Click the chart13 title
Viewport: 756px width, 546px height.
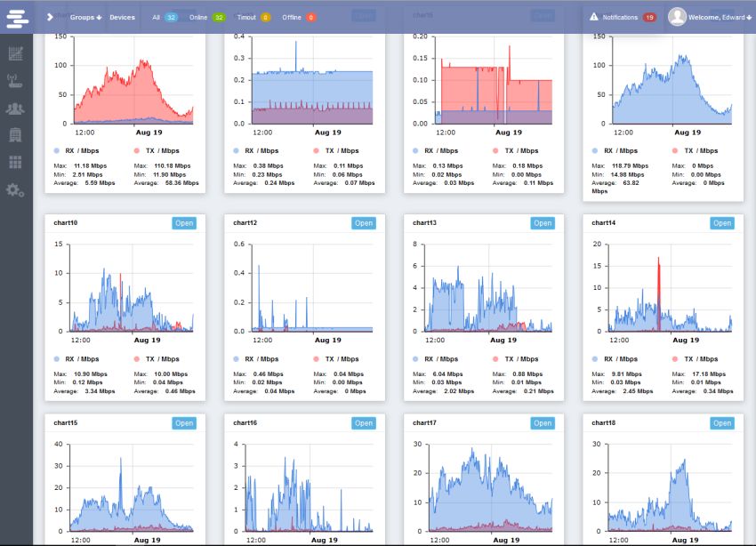(424, 222)
